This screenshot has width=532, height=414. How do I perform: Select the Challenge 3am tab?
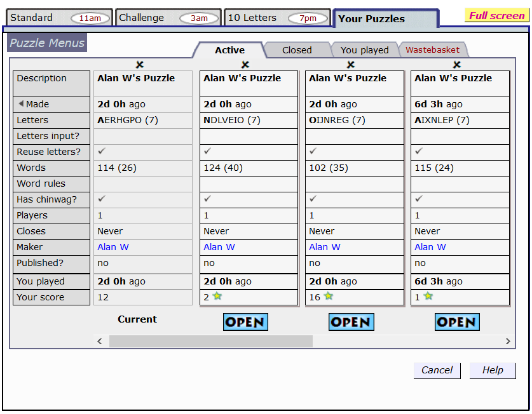click(168, 18)
